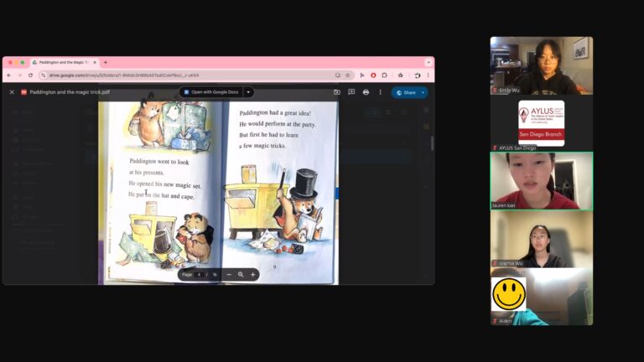Click the site information icon in address bar
This screenshot has width=644, height=362.
44,75
